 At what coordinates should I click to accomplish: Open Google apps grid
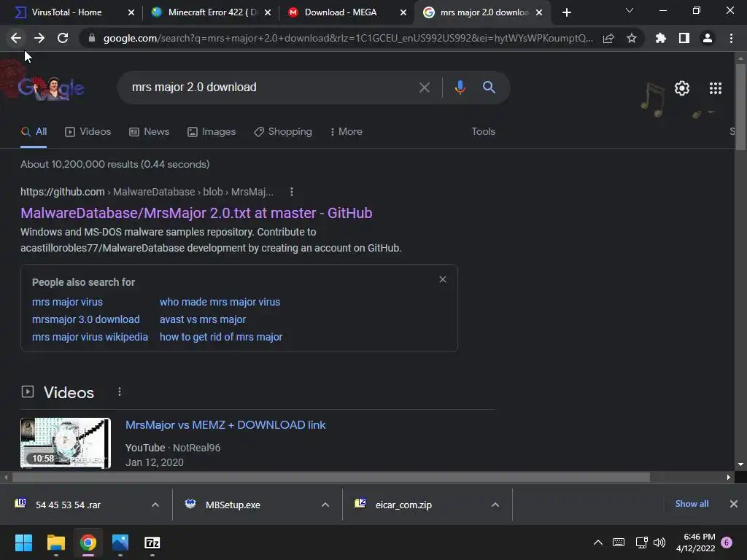(x=715, y=88)
